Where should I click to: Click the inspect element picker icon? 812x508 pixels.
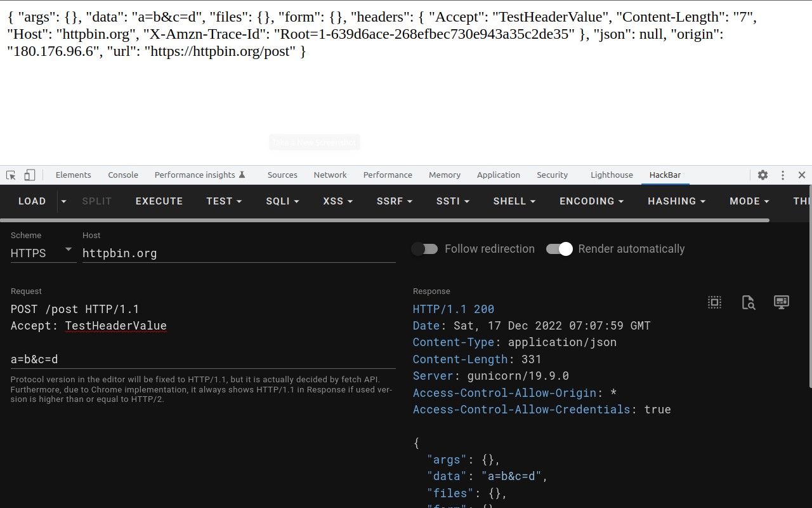coord(11,175)
